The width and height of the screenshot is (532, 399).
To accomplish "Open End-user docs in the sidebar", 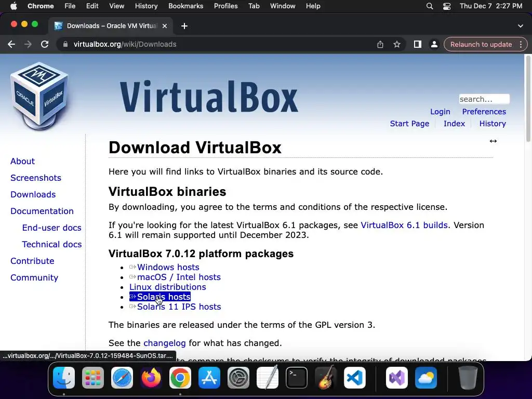I will pyautogui.click(x=51, y=228).
